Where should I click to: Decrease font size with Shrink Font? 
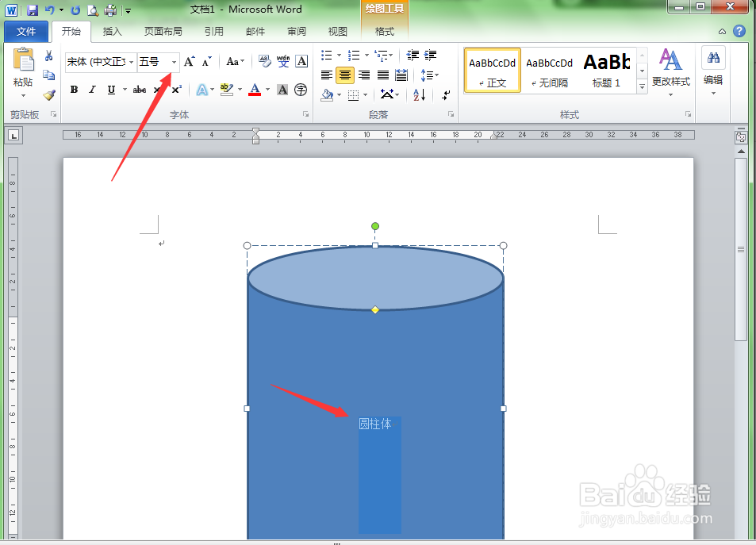(207, 62)
